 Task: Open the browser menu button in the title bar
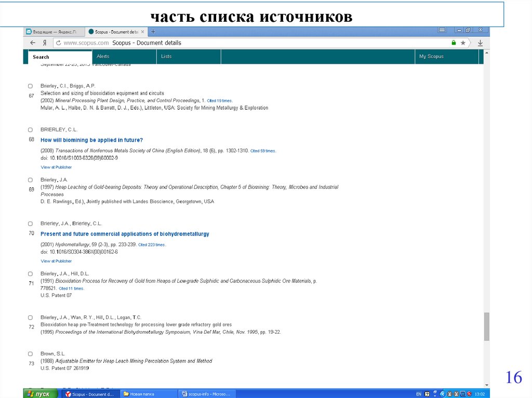point(442,30)
